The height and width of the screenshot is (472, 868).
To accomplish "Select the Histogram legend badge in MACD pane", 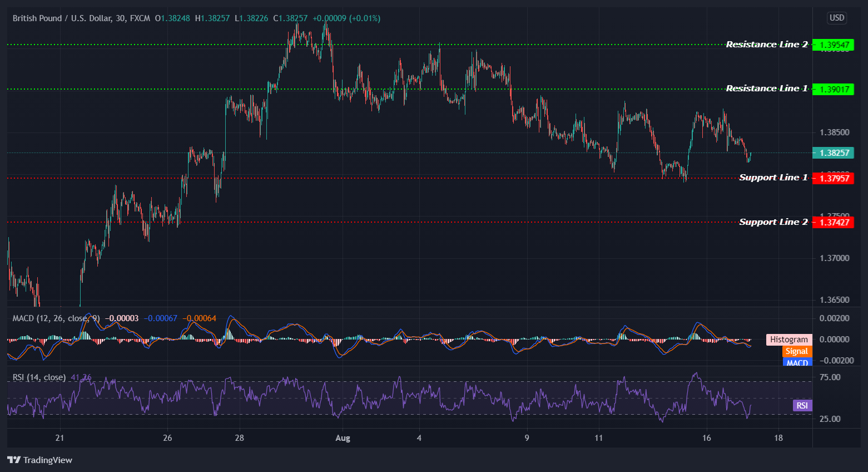I will tap(788, 339).
